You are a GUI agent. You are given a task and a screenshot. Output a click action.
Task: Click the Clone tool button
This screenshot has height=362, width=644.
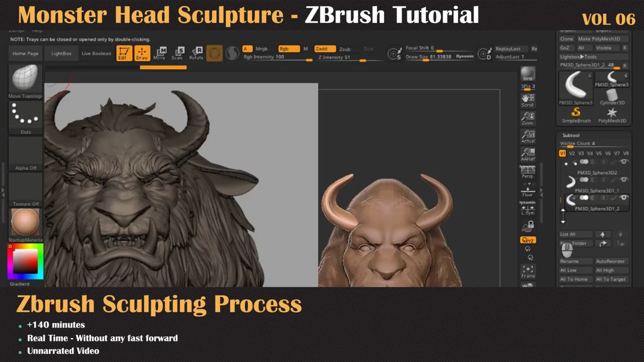pyautogui.click(x=566, y=39)
